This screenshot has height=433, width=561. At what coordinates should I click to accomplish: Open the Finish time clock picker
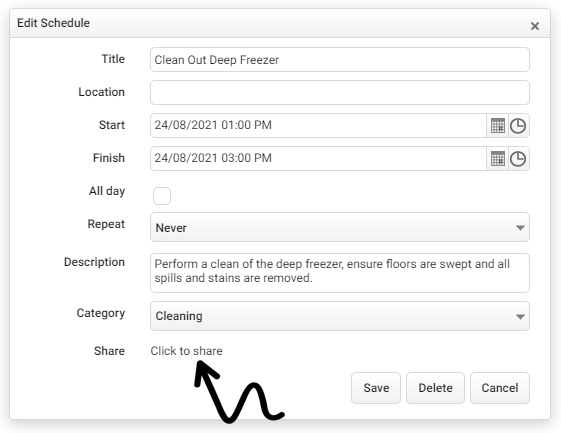518,159
